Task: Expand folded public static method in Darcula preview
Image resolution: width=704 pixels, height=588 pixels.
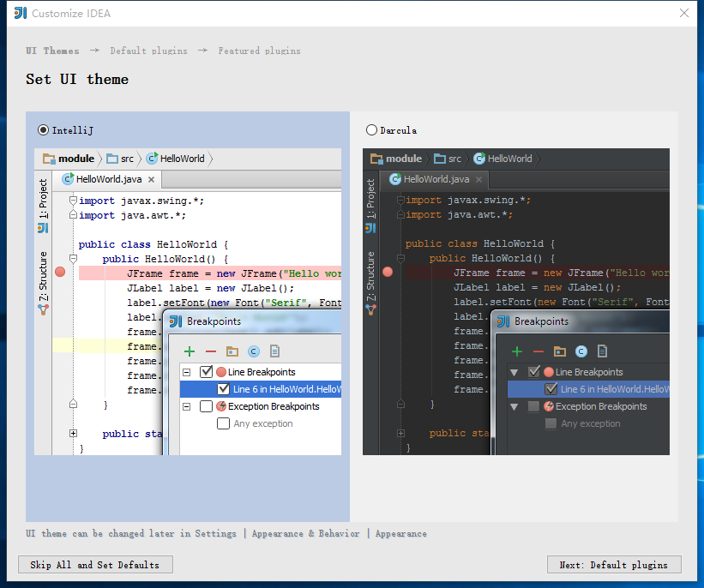Action: pos(401,433)
